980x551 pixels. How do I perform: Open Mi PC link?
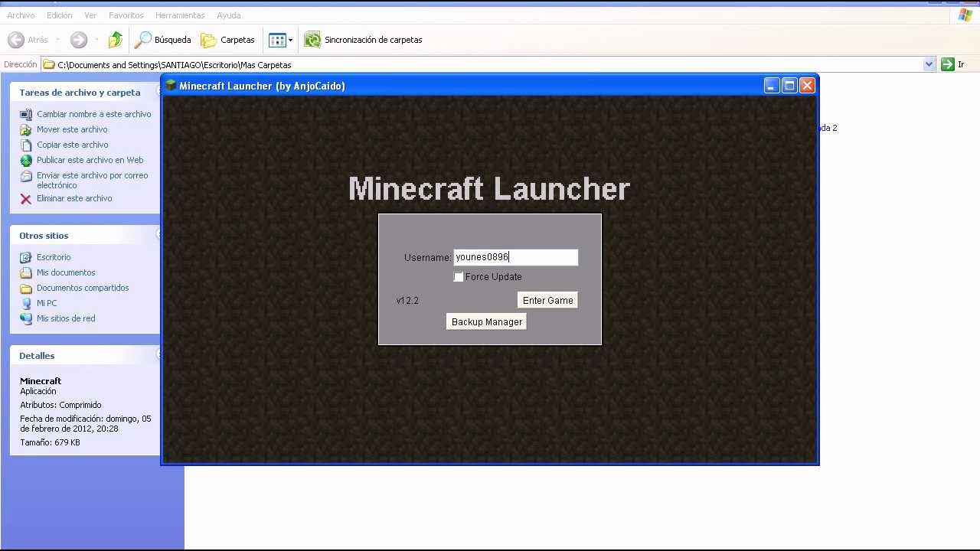click(47, 303)
